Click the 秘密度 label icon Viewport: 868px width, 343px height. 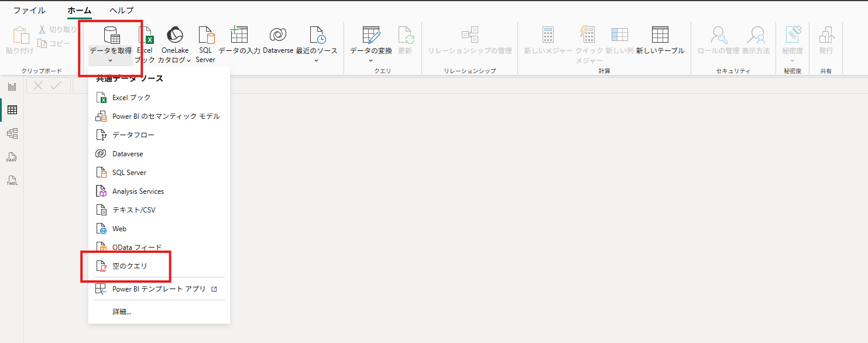[x=792, y=35]
